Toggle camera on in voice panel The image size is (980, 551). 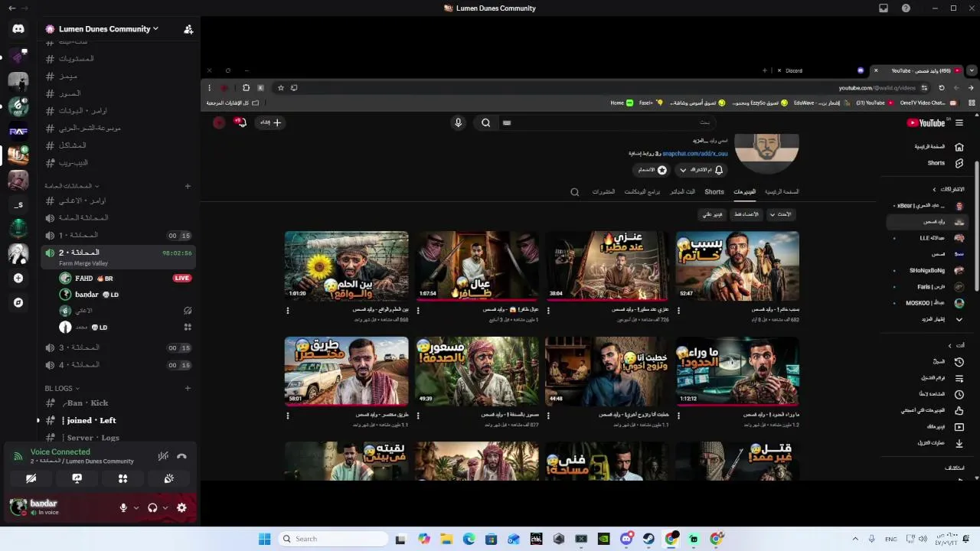click(x=31, y=478)
